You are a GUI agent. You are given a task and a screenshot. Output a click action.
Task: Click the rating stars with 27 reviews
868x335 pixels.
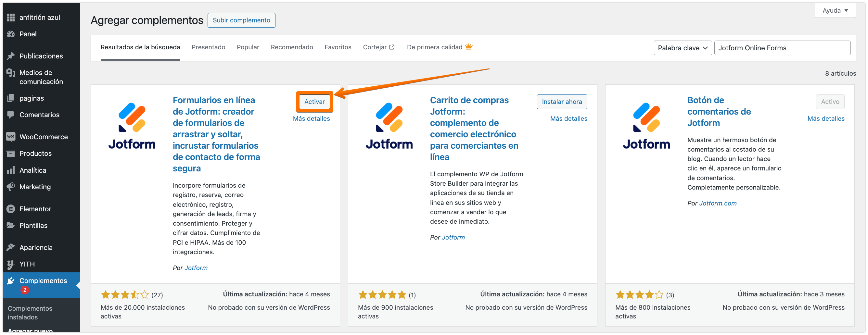(125, 295)
